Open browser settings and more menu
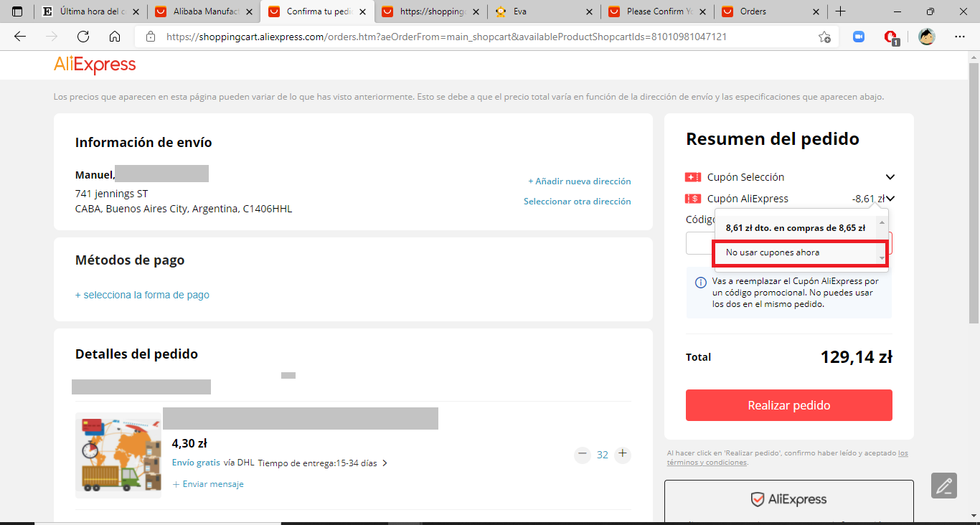The width and height of the screenshot is (980, 525). point(960,37)
